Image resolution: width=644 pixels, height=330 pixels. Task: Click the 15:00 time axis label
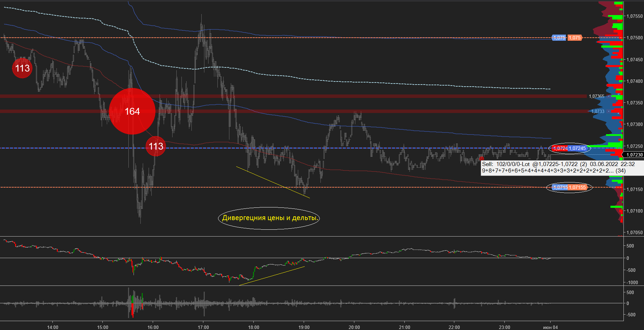coord(103,327)
